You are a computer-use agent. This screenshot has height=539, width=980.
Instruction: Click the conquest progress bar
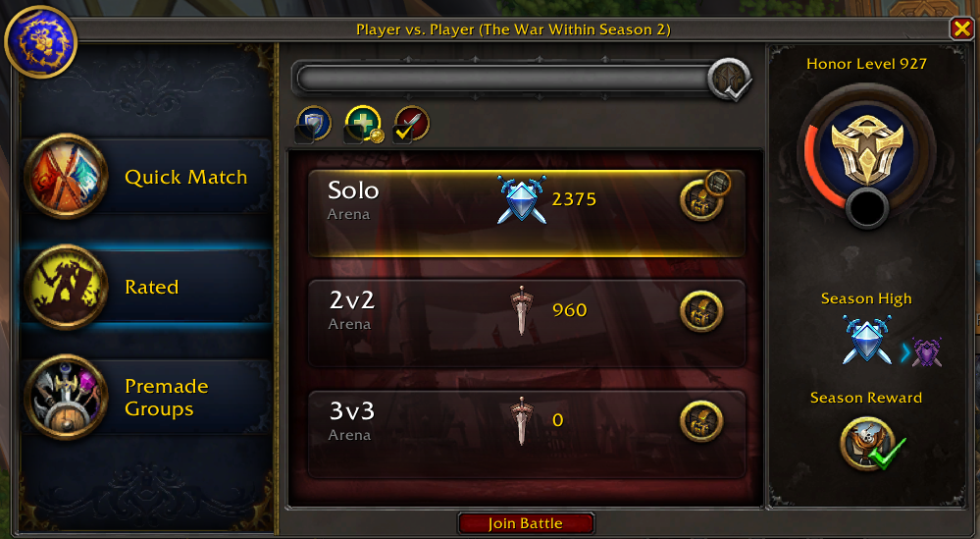coord(503,80)
